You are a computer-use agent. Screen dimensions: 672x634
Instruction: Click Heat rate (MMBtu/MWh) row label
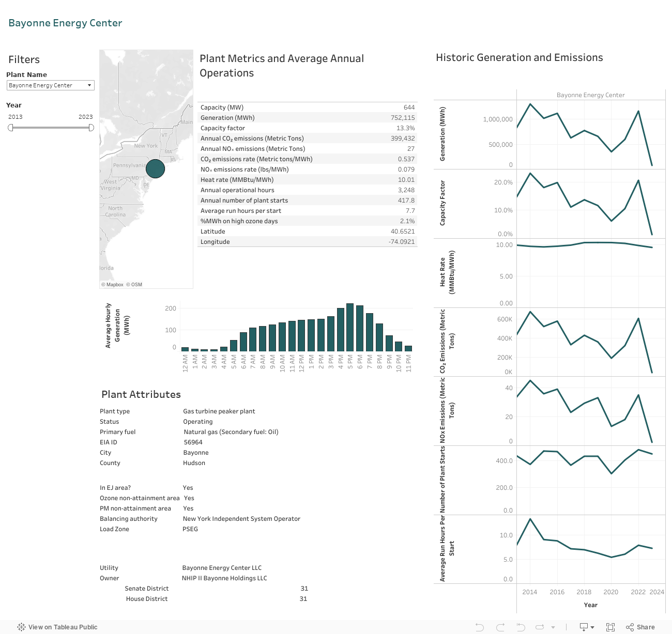(237, 180)
